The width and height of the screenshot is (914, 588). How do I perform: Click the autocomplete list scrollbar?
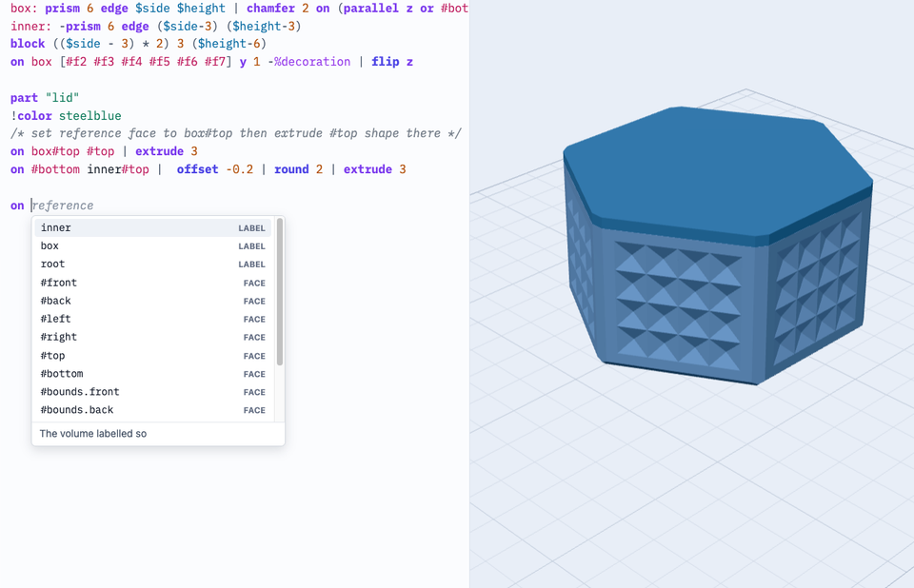[280, 291]
